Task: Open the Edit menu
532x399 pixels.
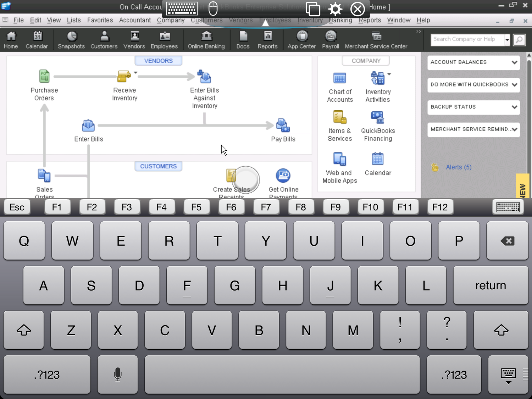Action: 35,20
